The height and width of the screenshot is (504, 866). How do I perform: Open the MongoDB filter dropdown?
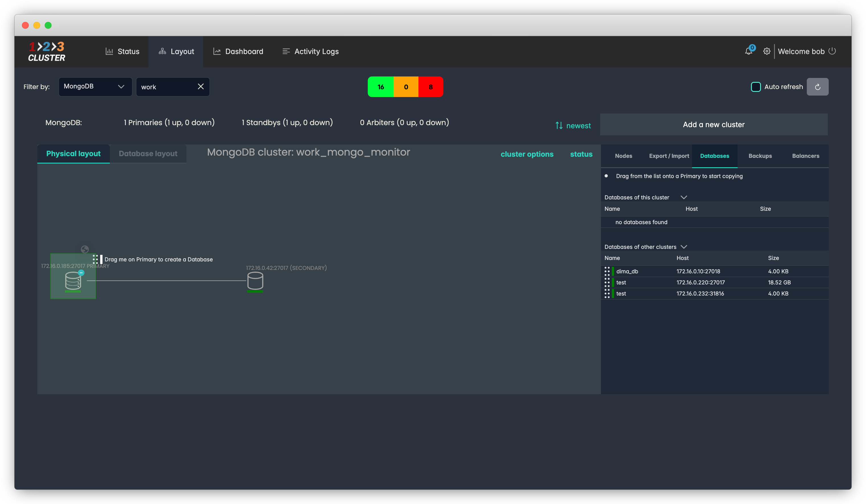pyautogui.click(x=95, y=86)
